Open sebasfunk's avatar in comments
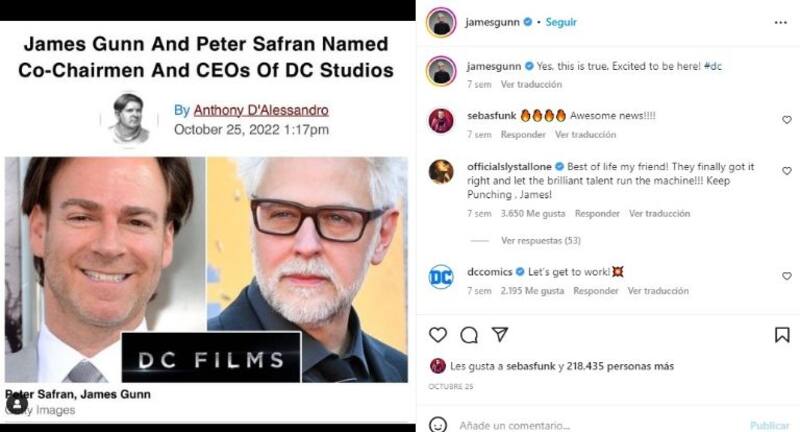 tap(441, 121)
